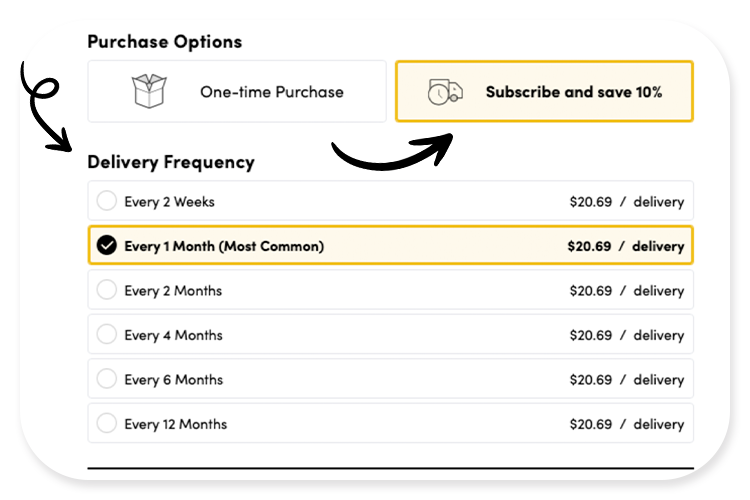Click the Every 2 Months delivery price
The image size is (750, 500).
[626, 291]
